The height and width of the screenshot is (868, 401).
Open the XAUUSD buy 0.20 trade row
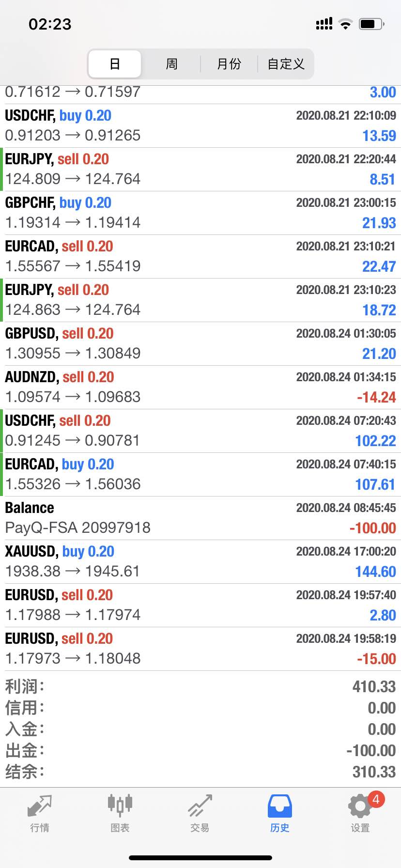200,562
